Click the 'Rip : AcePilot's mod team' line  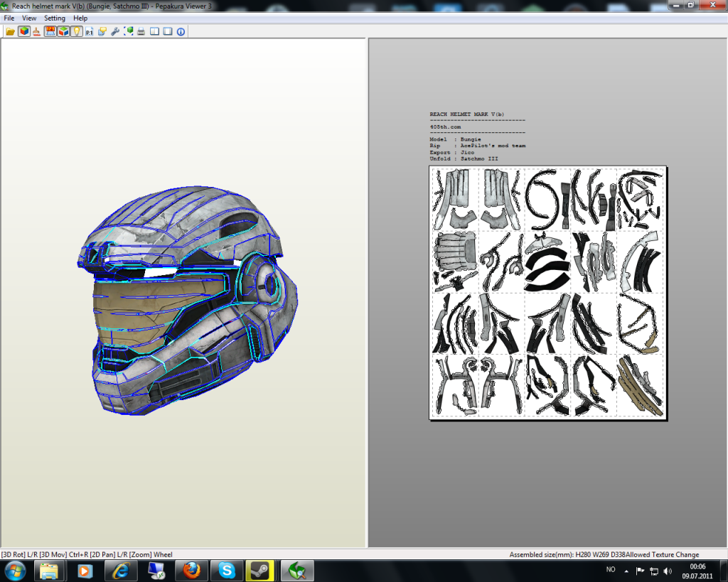coord(477,146)
